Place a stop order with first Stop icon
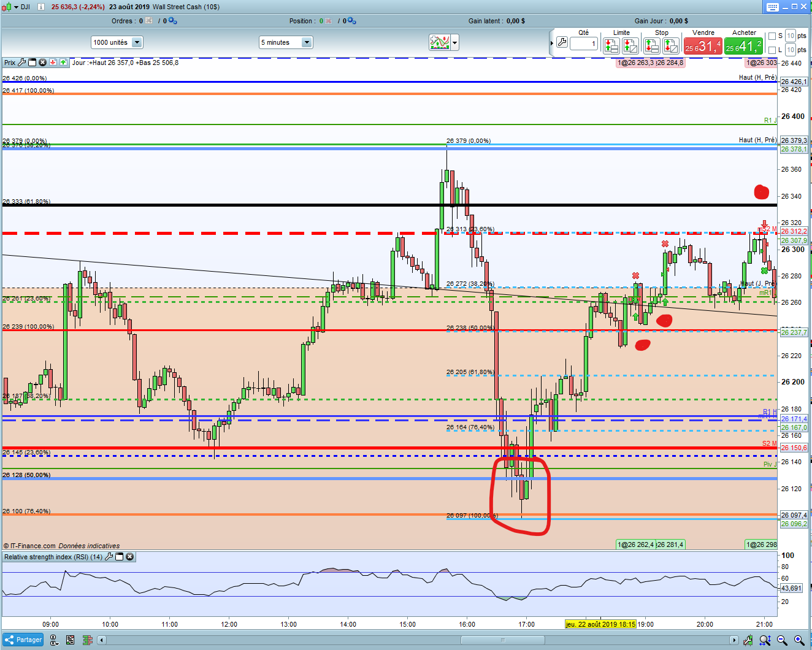Screen dimensions: 812x650 pos(651,45)
